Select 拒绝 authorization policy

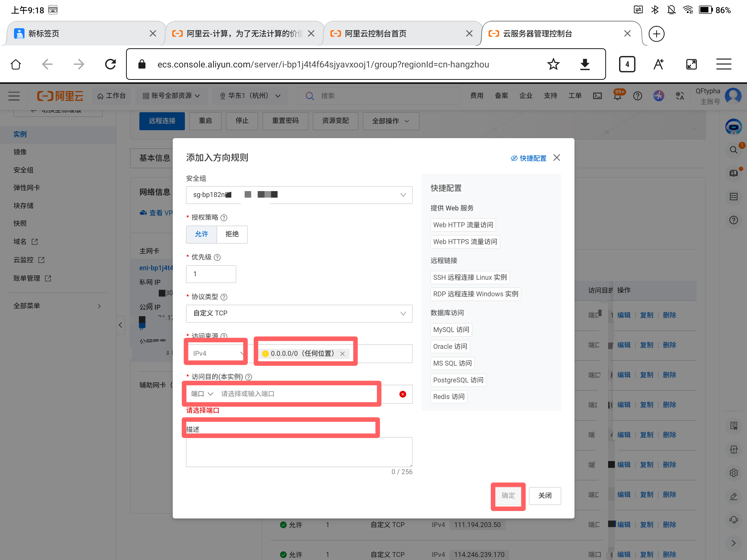pos(232,234)
